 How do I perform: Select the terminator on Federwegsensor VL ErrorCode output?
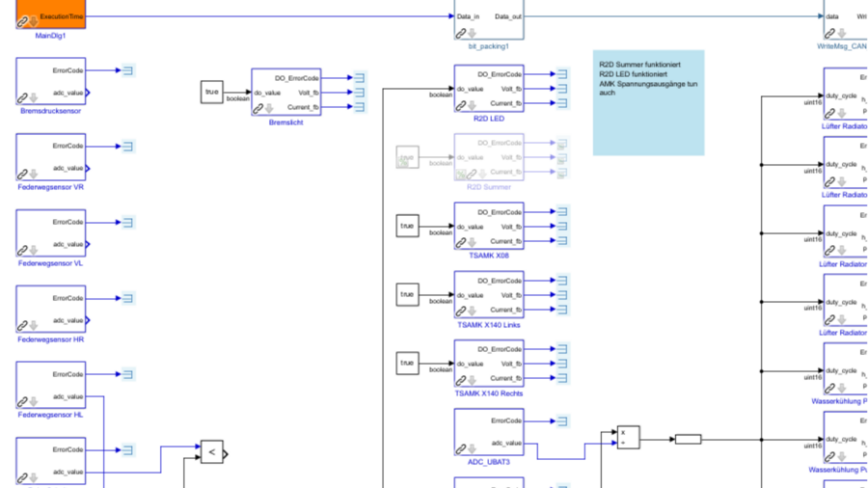click(128, 223)
